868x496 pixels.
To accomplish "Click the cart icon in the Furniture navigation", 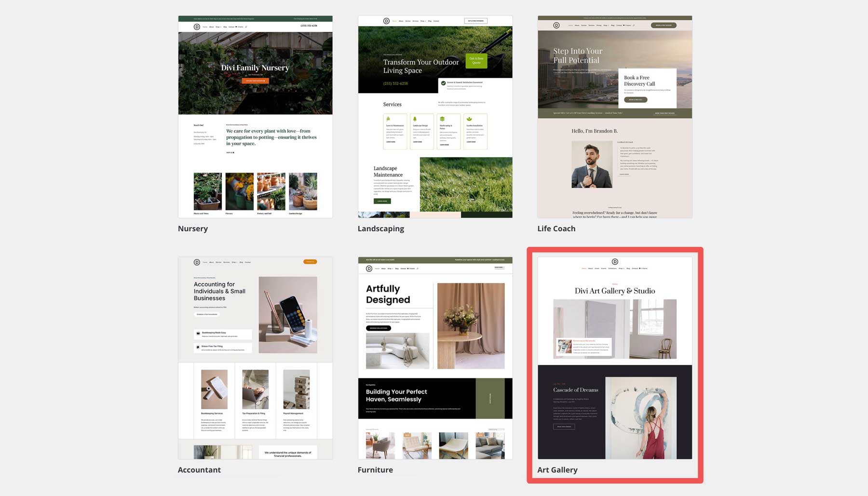I will [408, 268].
